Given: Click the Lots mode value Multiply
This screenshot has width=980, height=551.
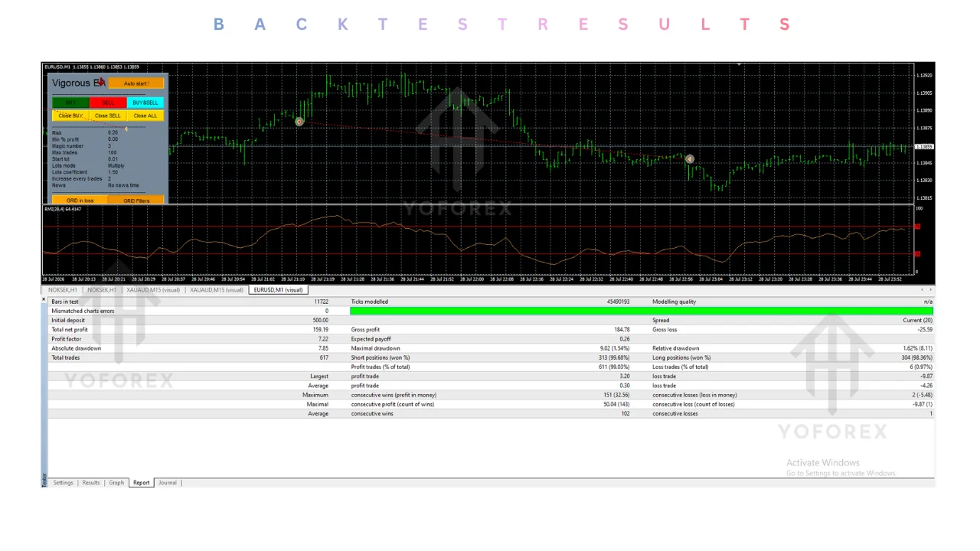Looking at the screenshot, I should (116, 165).
